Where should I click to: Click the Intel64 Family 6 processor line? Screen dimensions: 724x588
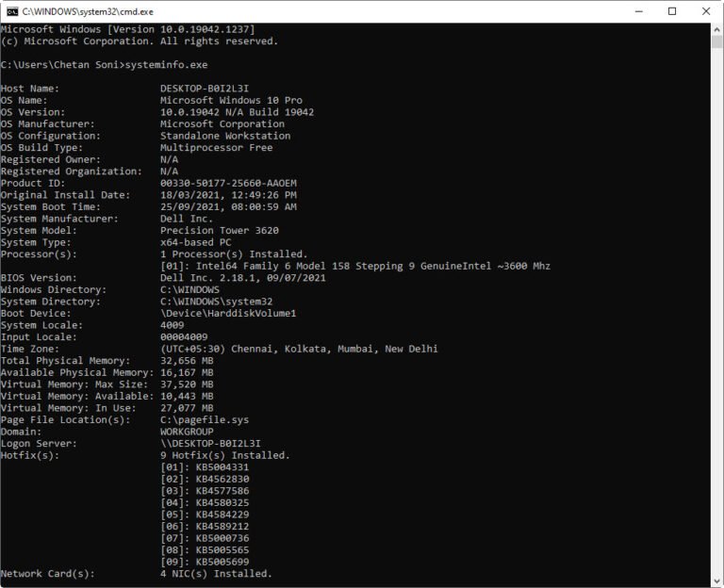[355, 267]
